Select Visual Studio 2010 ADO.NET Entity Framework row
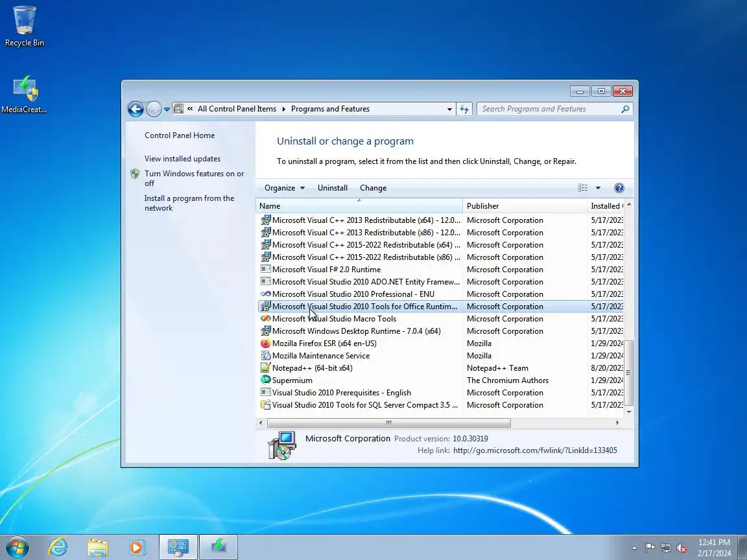The image size is (747, 560). 441,281
